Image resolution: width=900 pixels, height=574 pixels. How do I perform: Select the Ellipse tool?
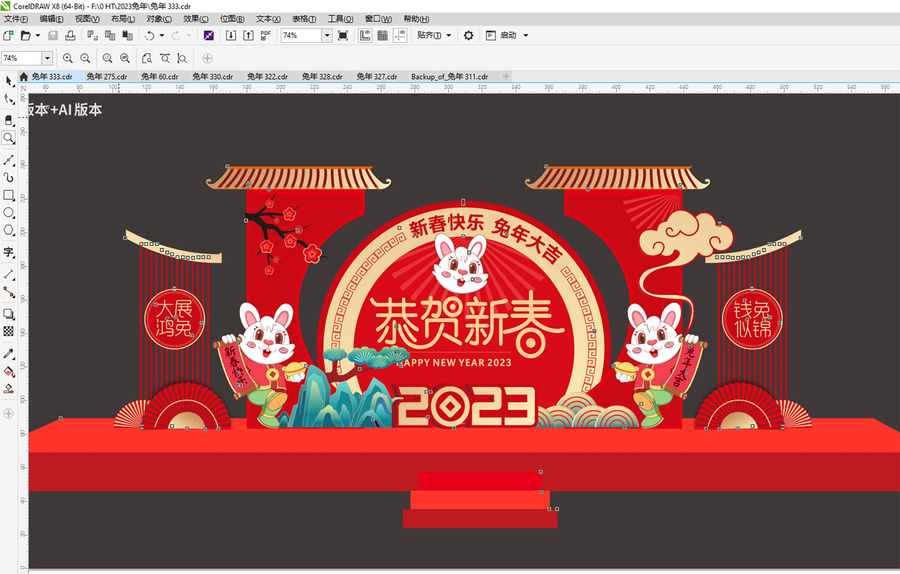click(8, 212)
